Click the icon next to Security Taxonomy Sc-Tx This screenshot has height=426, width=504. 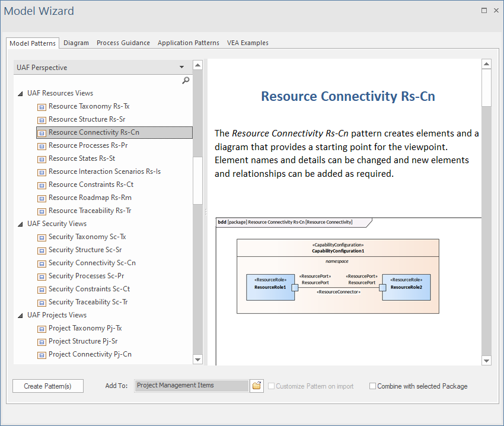coord(42,237)
